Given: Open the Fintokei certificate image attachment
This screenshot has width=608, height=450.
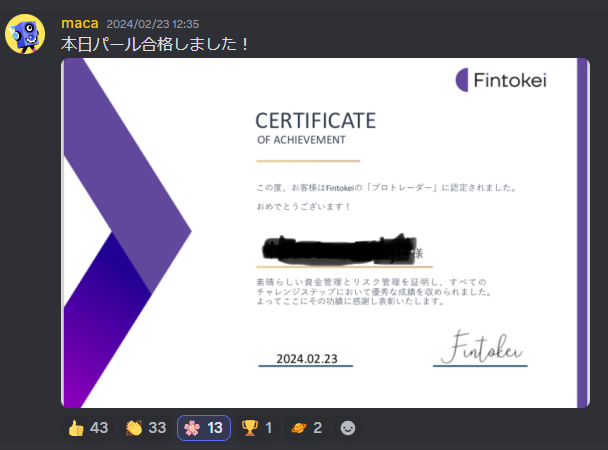Looking at the screenshot, I should 325,233.
